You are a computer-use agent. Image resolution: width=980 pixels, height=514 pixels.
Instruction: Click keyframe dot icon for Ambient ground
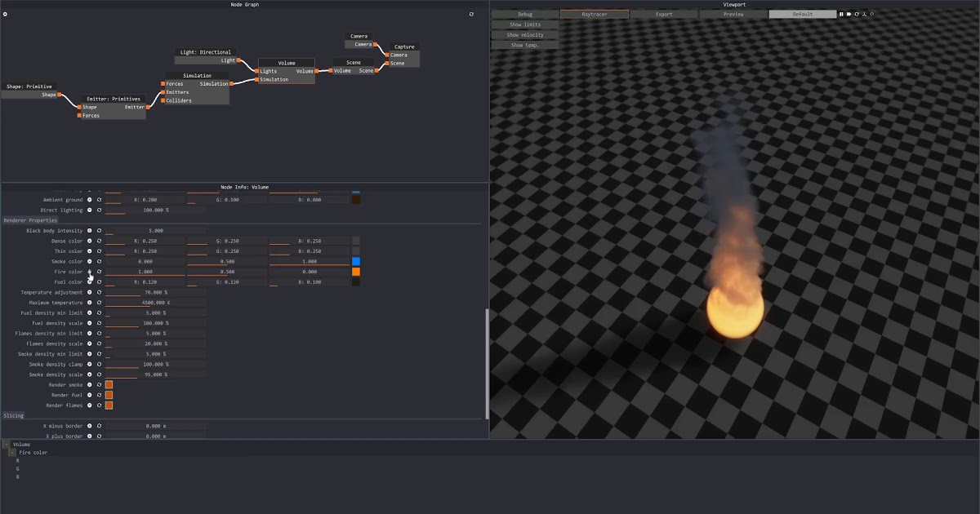pos(90,199)
